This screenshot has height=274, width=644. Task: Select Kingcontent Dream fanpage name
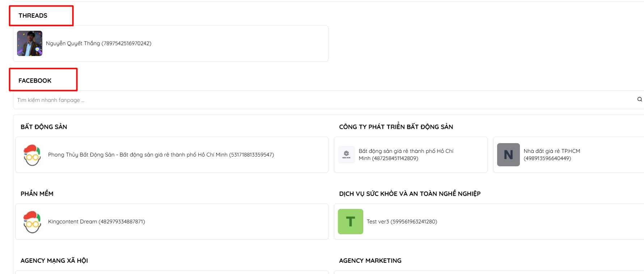point(97,222)
